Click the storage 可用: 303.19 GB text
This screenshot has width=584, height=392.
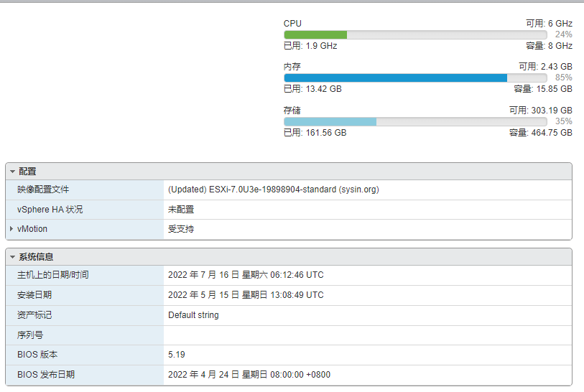(x=541, y=111)
